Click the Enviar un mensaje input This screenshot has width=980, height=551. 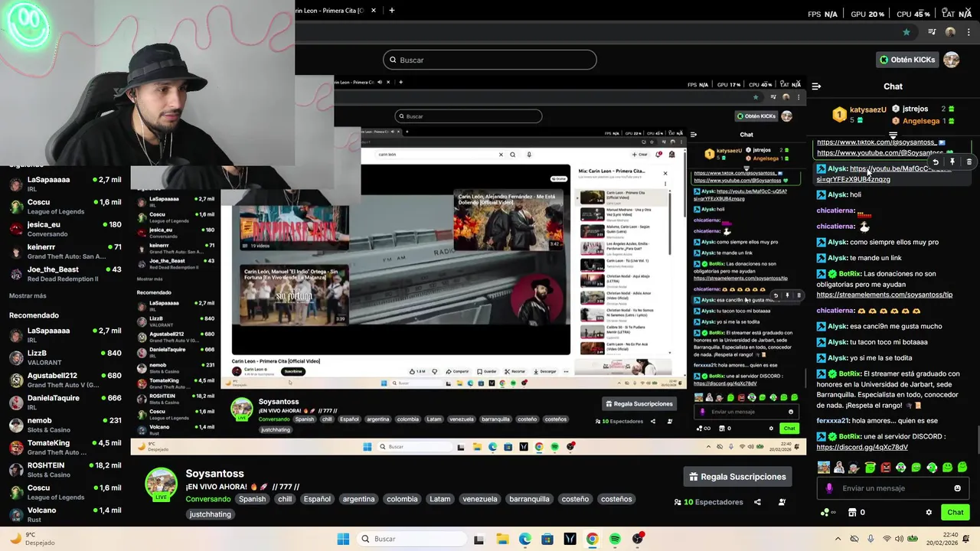[x=894, y=488]
